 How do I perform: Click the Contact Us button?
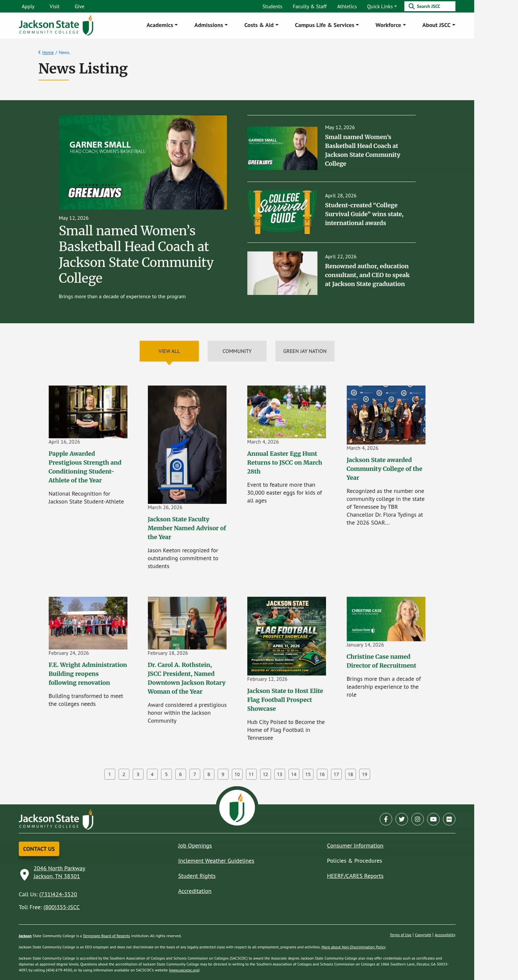pyautogui.click(x=39, y=849)
